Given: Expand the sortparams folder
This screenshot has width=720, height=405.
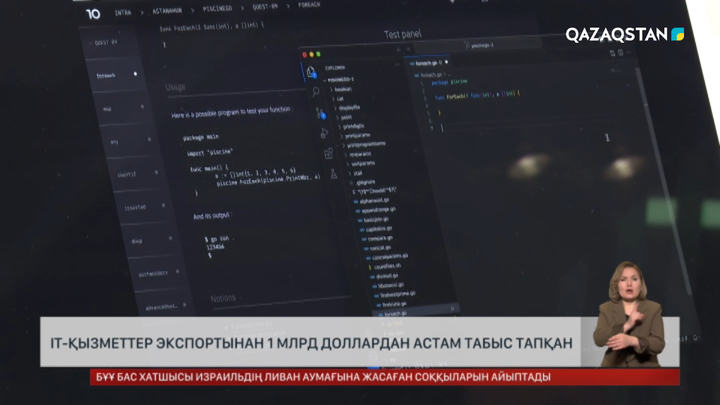Looking at the screenshot, I should (x=361, y=163).
